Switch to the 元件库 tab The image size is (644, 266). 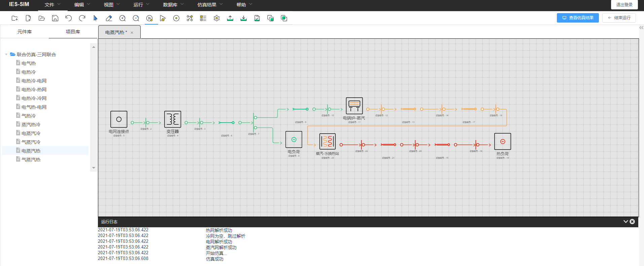coord(25,32)
